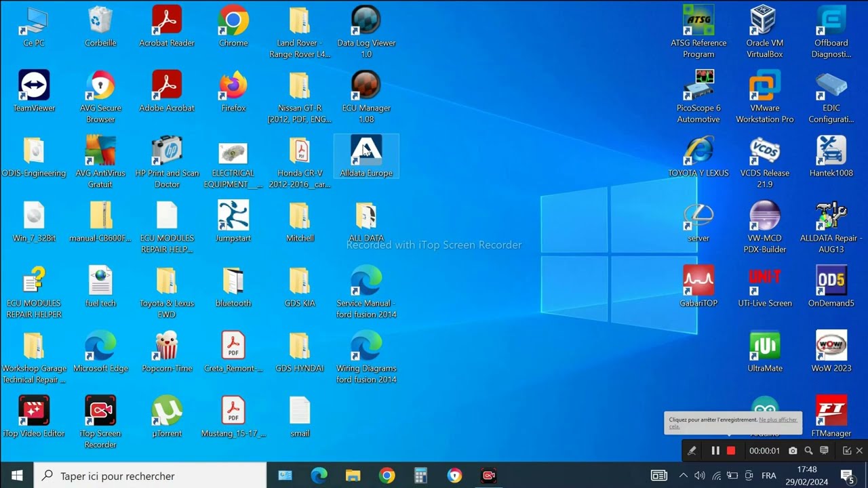Open the Popcorn-Time desktop shortcut
Screen dimensions: 868x488
167,352
